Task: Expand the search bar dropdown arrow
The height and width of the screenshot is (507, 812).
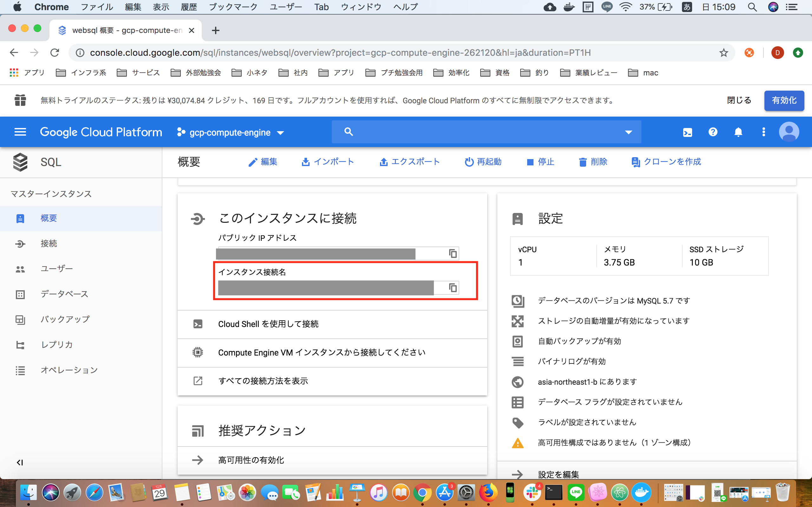Action: click(x=628, y=132)
